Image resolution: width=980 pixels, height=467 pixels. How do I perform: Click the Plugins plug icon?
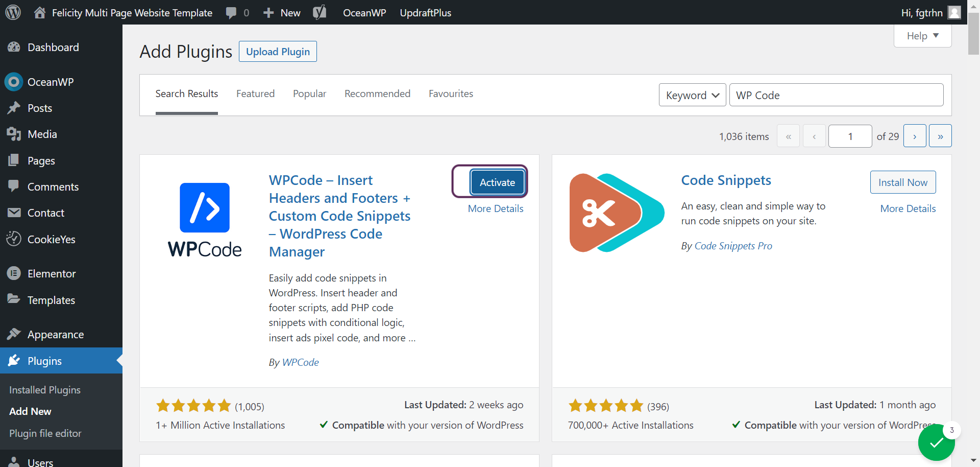(14, 361)
